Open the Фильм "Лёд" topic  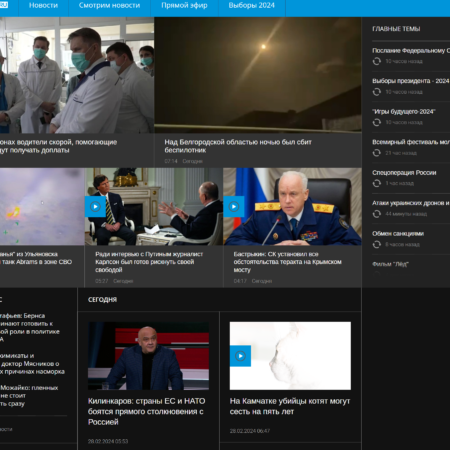click(x=390, y=264)
